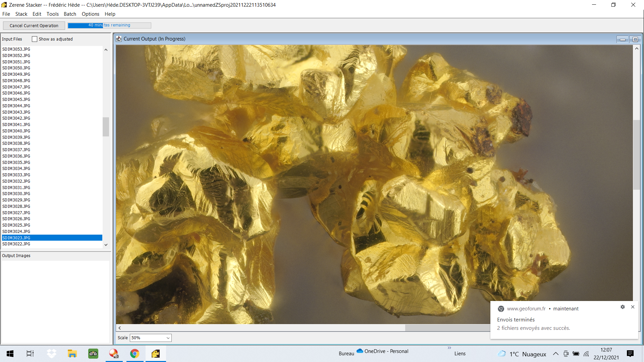Viewport: 644px width, 362px height.
Task: Open the Batch menu
Action: click(x=70, y=14)
